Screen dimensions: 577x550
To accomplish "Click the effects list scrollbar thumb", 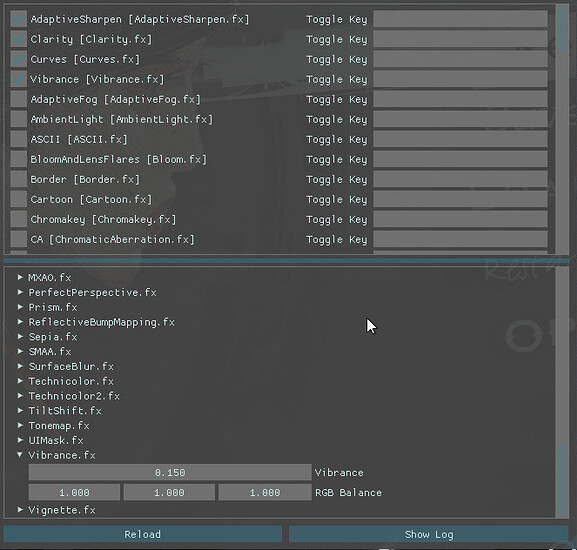I will tap(562, 29).
